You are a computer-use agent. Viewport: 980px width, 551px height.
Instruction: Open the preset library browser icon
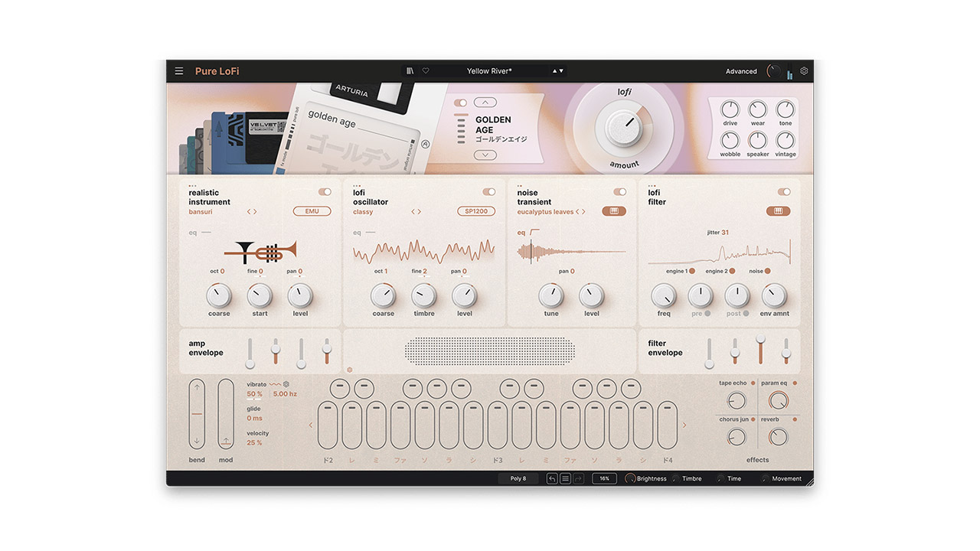point(410,71)
